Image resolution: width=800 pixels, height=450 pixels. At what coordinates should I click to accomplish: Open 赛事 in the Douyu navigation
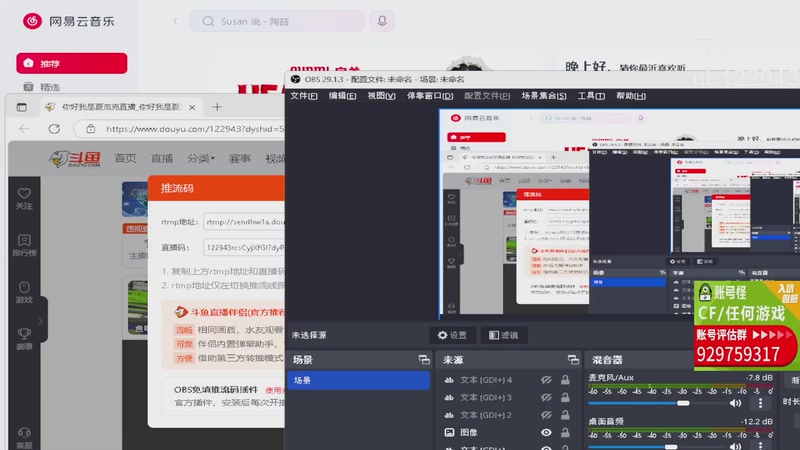click(x=240, y=159)
